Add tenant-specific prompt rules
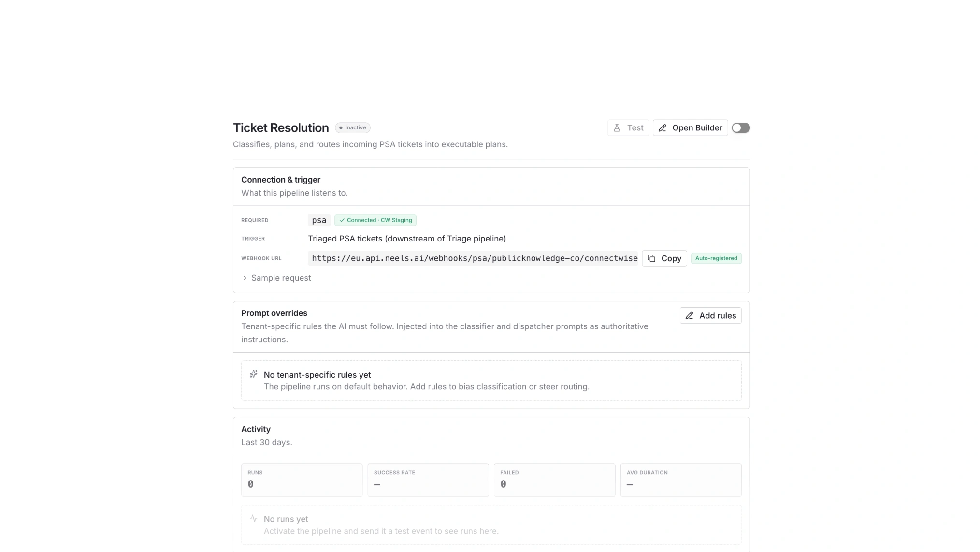The height and width of the screenshot is (552, 980). point(710,316)
